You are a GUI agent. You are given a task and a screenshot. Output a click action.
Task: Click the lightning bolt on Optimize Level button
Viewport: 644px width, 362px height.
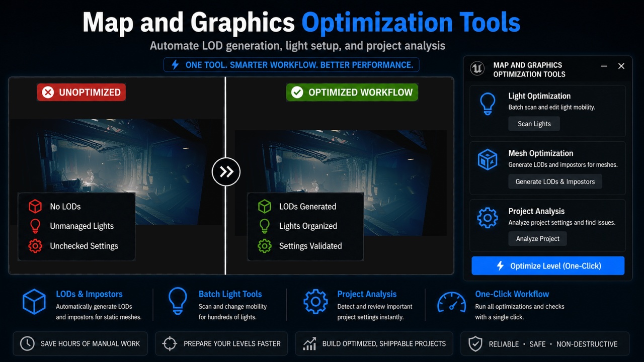coord(500,266)
